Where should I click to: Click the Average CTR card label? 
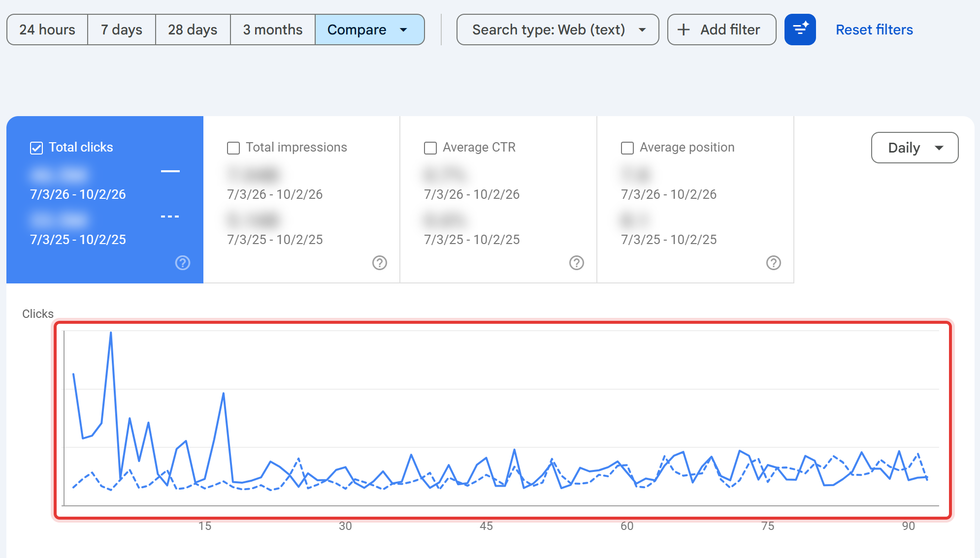coord(479,147)
